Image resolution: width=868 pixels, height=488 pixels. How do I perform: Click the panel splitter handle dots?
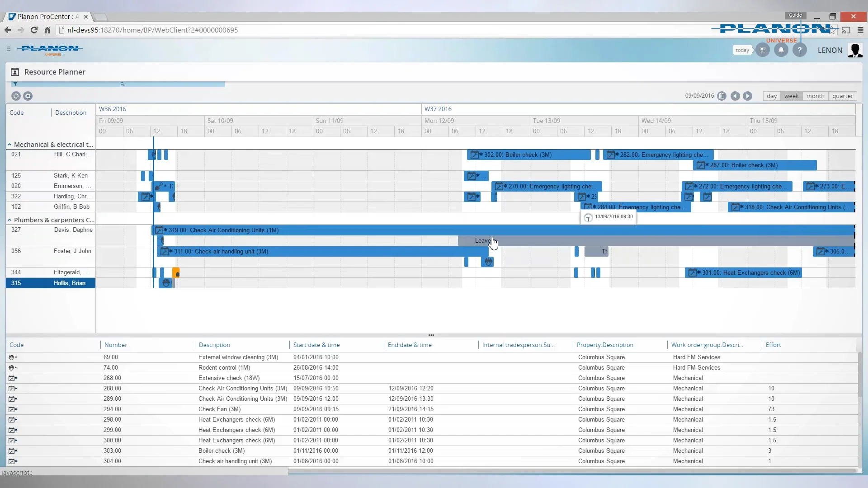coord(431,335)
